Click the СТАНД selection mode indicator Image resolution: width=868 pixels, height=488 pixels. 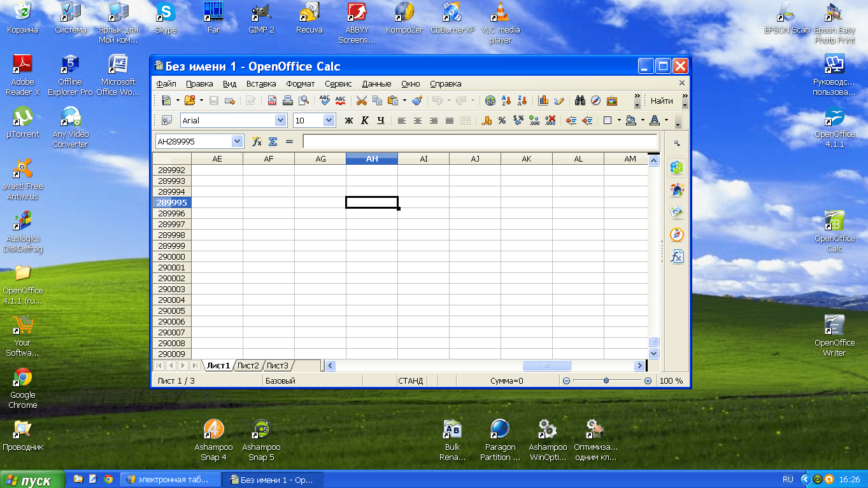click(x=411, y=380)
